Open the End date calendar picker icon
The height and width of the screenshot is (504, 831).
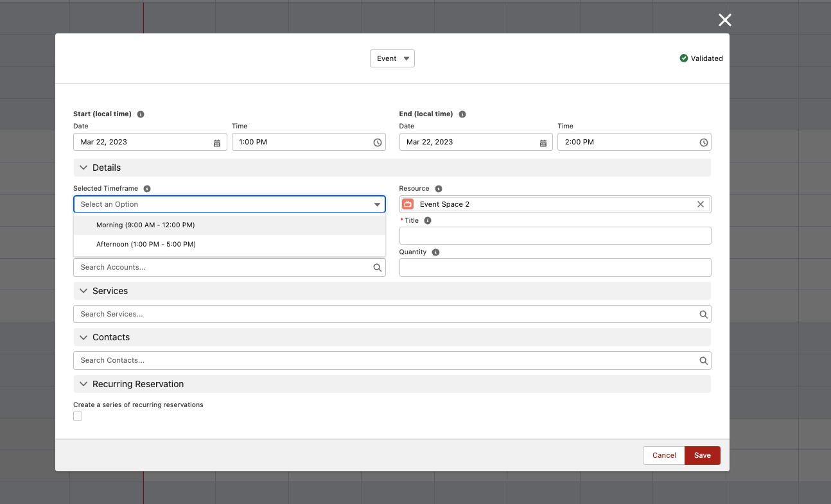(x=543, y=143)
